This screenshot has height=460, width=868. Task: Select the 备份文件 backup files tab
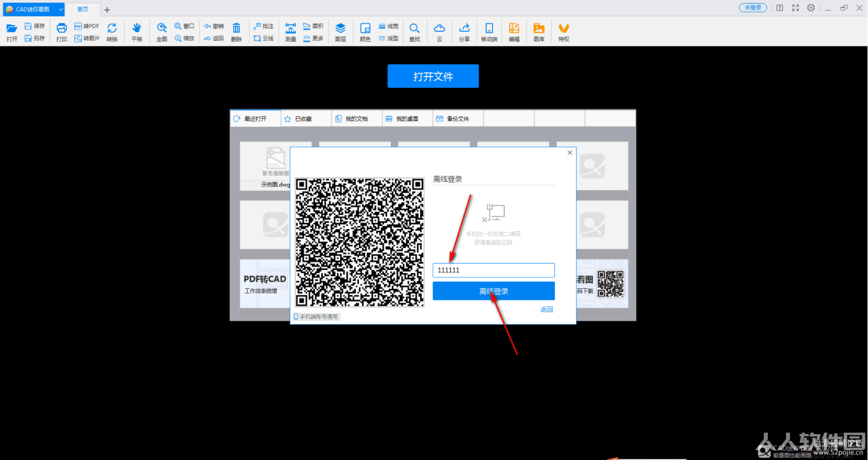pos(458,119)
